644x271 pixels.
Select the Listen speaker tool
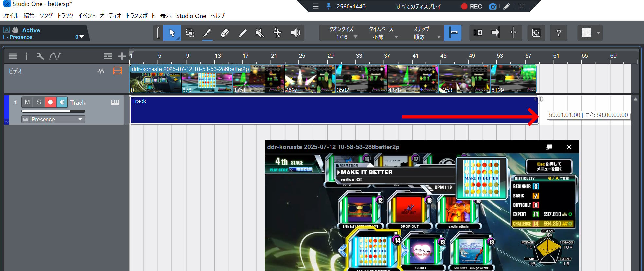[x=295, y=33]
